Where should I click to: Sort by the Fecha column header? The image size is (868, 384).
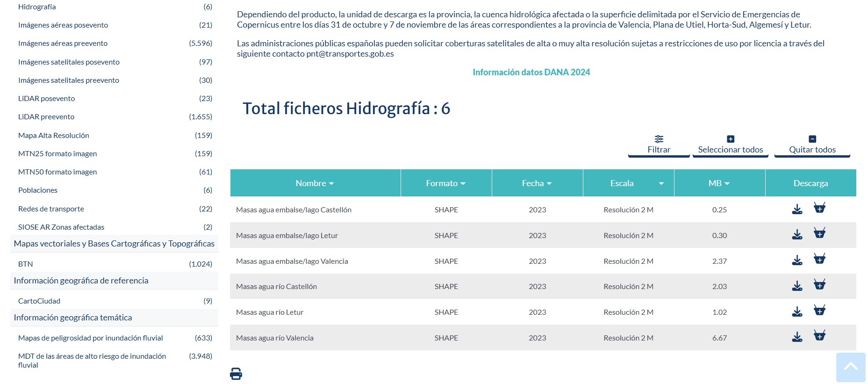point(537,183)
